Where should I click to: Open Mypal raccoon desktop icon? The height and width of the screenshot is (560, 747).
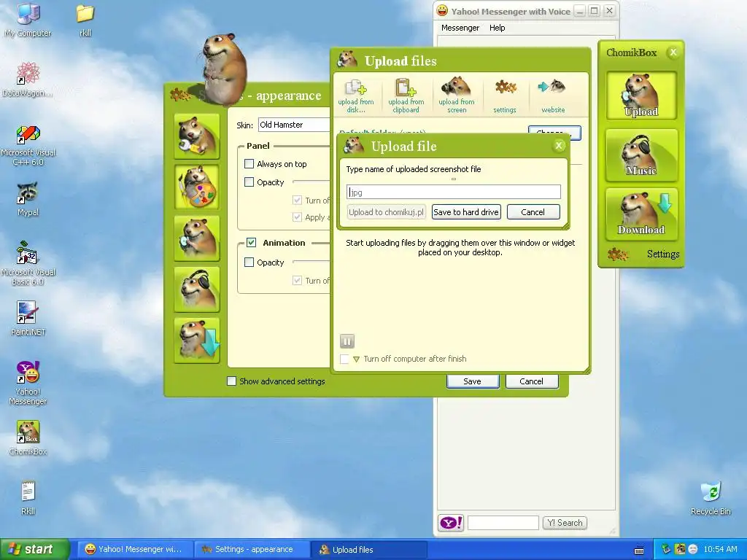28,199
